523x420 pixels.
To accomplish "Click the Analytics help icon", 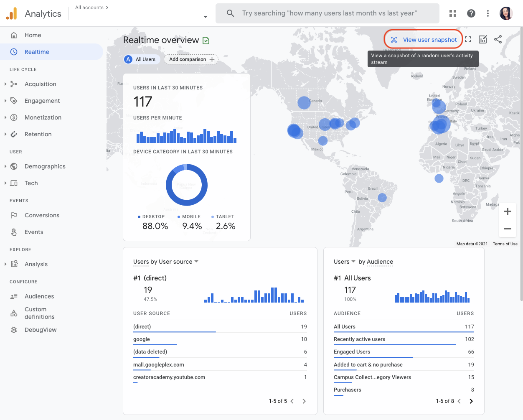I will (471, 13).
